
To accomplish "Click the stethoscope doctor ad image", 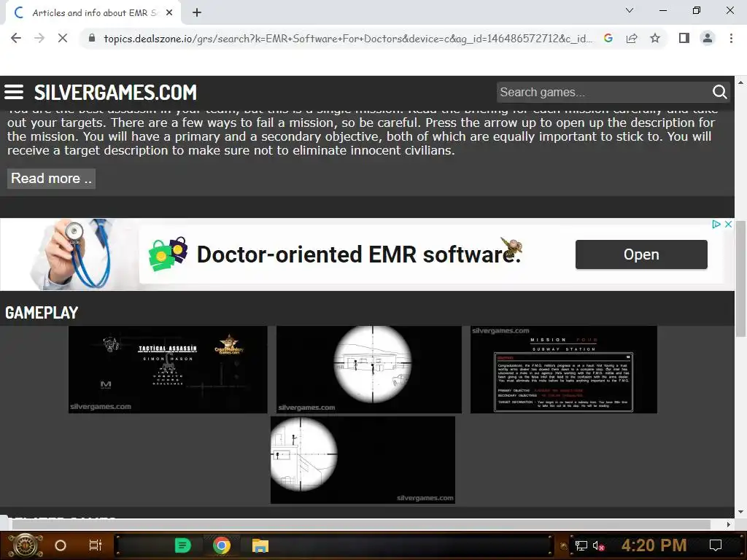I will click(71, 254).
